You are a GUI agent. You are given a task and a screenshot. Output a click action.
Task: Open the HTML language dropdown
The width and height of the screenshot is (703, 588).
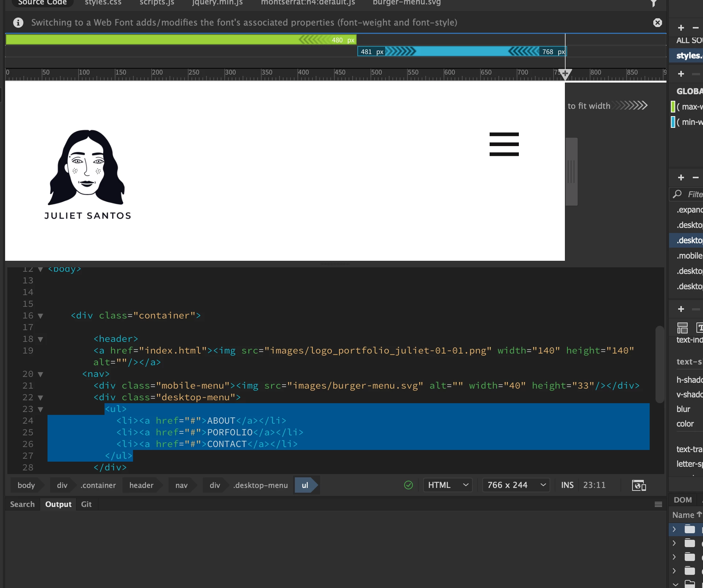pos(448,485)
